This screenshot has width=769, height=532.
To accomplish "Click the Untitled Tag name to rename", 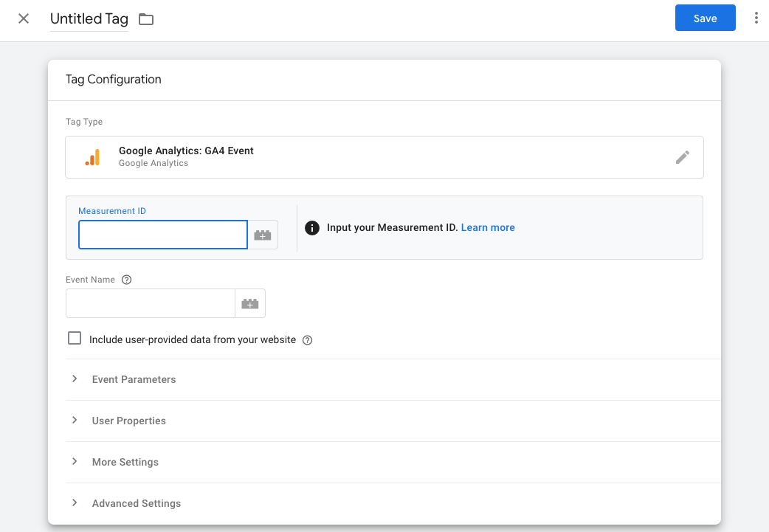I will (x=89, y=19).
